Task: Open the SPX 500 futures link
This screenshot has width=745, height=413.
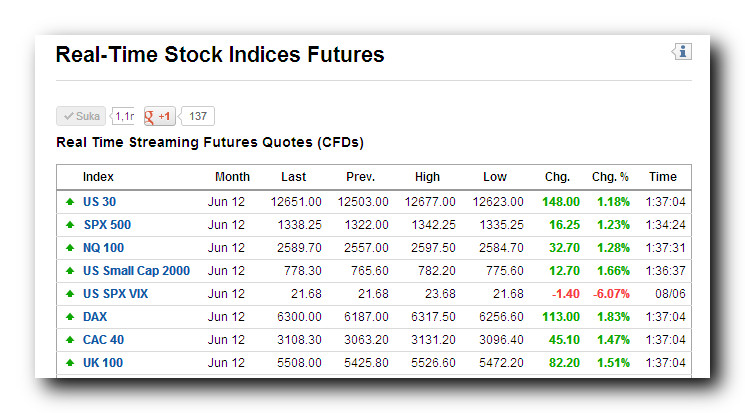Action: click(x=107, y=225)
